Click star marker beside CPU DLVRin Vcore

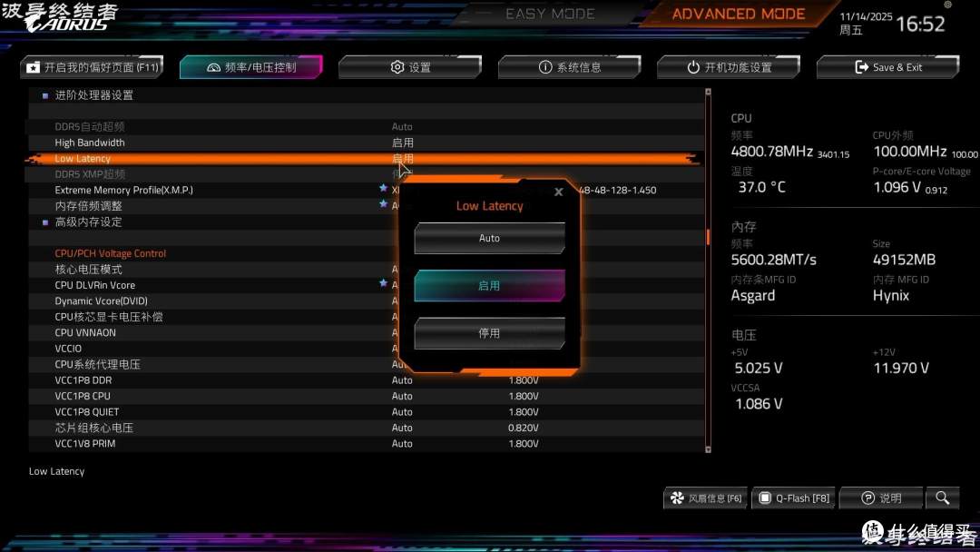(383, 283)
